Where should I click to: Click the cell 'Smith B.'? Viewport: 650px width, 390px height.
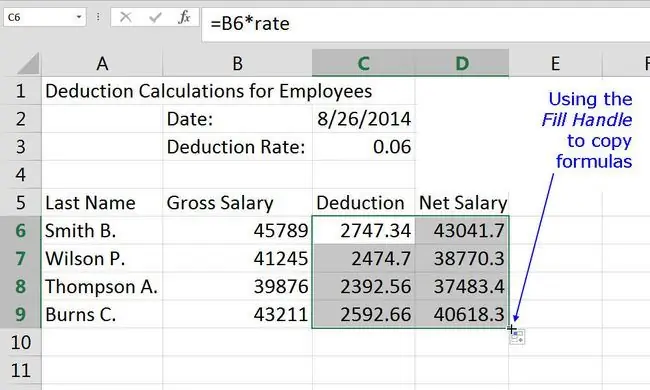(x=102, y=230)
